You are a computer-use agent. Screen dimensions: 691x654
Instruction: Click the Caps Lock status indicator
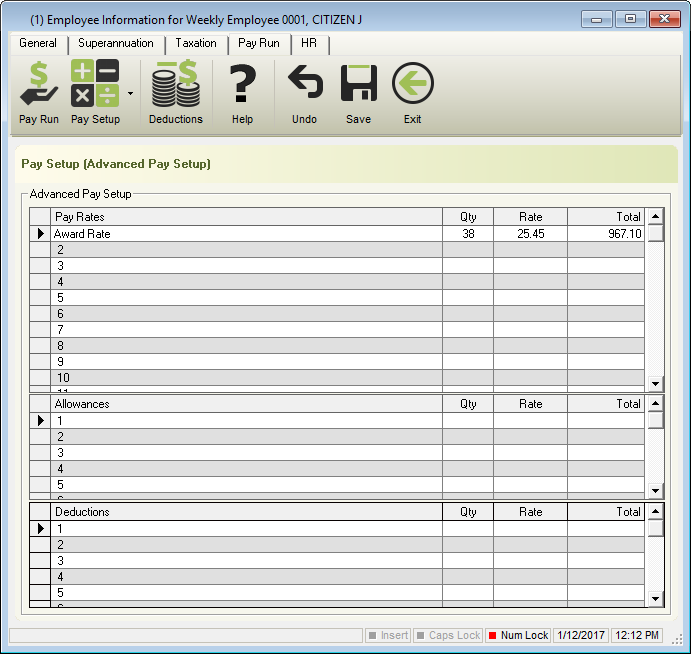coord(448,635)
